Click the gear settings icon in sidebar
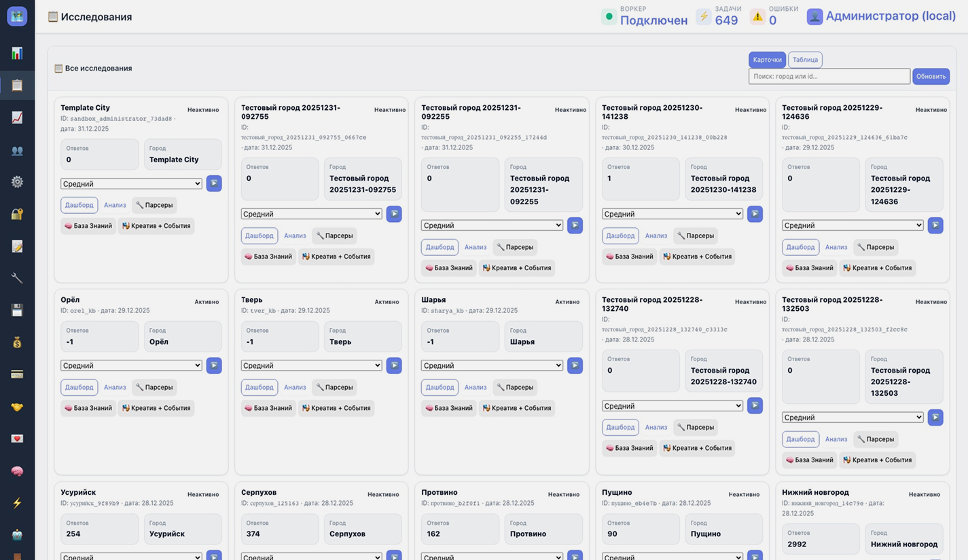This screenshot has height=560, width=968. point(17,182)
